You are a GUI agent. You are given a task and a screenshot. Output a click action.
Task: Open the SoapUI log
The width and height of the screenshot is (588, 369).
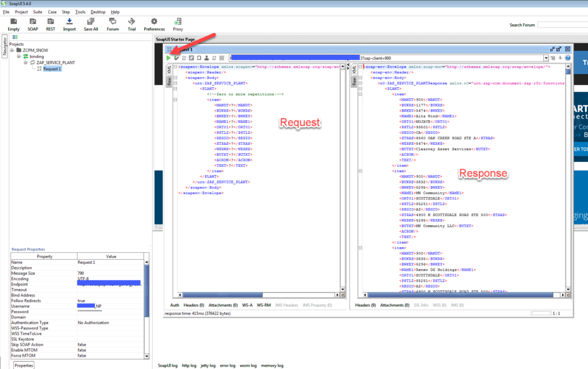[x=167, y=365]
